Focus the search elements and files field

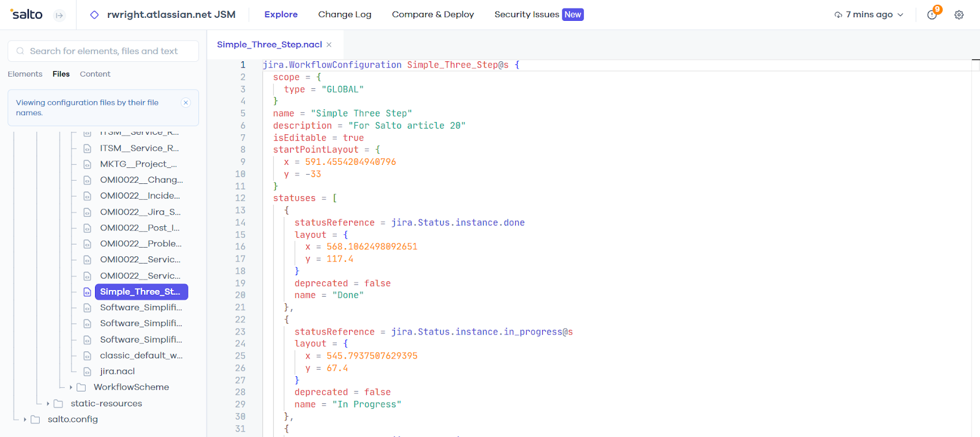(x=104, y=51)
